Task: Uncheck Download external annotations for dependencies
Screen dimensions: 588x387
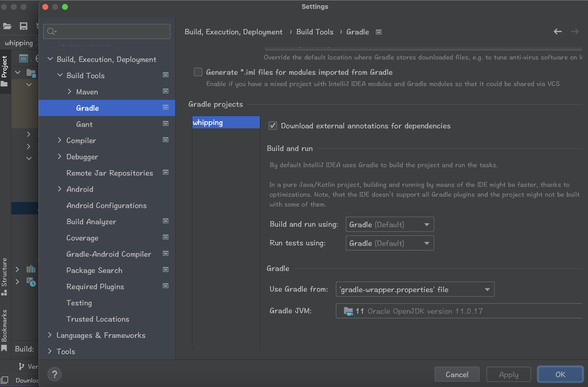Action: 273,126
